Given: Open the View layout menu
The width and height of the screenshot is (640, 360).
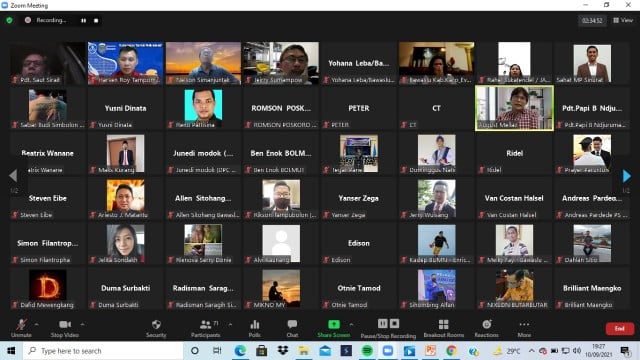Looking at the screenshot, I should (623, 20).
